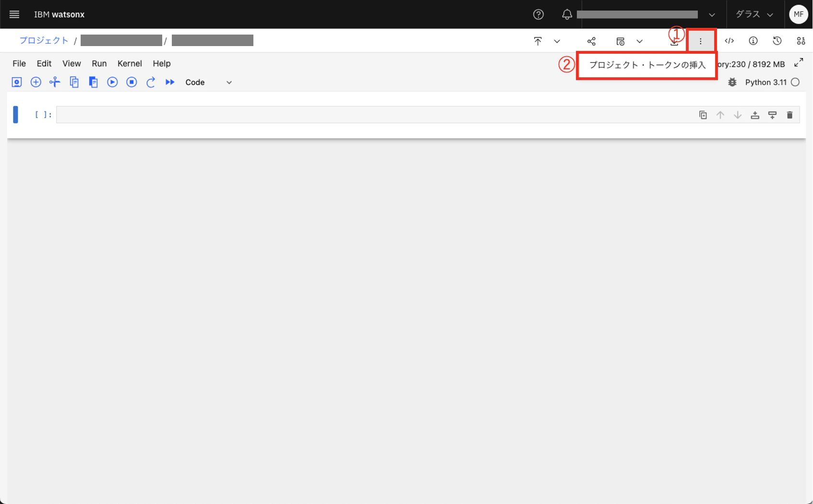The width and height of the screenshot is (813, 504).
Task: Click Python 3.11 kernel name
Action: pyautogui.click(x=765, y=82)
